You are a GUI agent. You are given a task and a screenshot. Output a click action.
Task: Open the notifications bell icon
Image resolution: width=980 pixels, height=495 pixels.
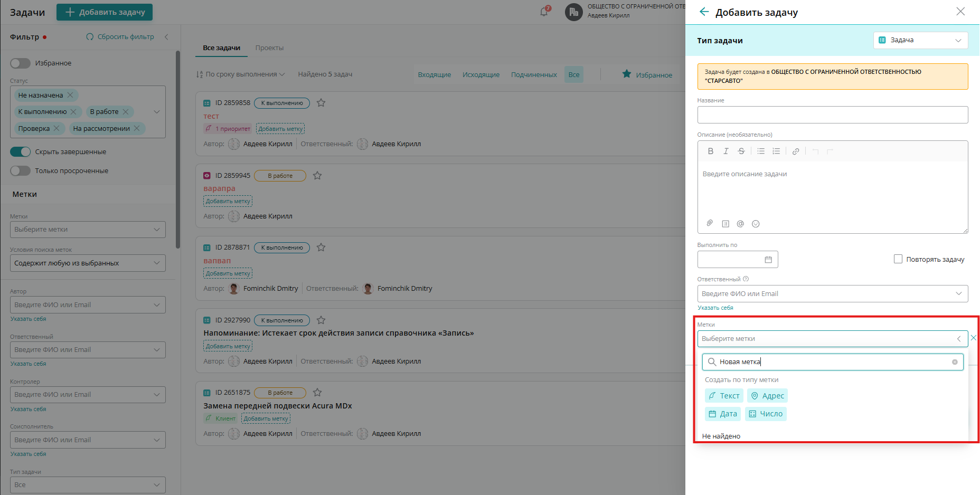(544, 12)
